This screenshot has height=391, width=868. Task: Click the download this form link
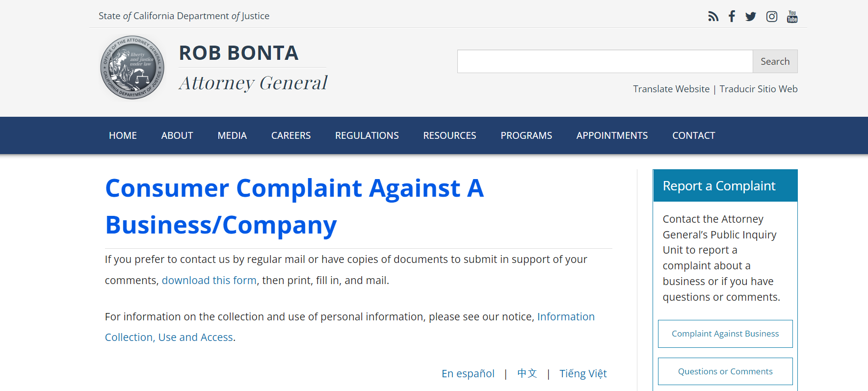[x=209, y=280]
